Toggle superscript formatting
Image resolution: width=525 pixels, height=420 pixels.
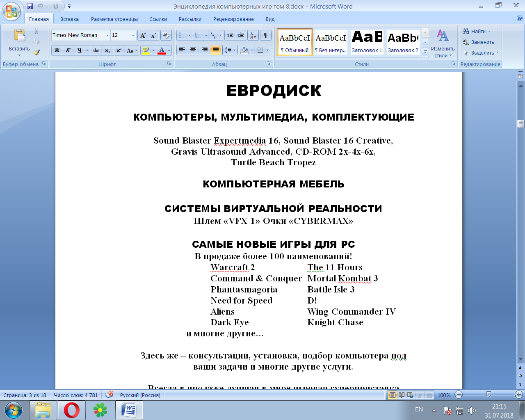click(x=119, y=50)
